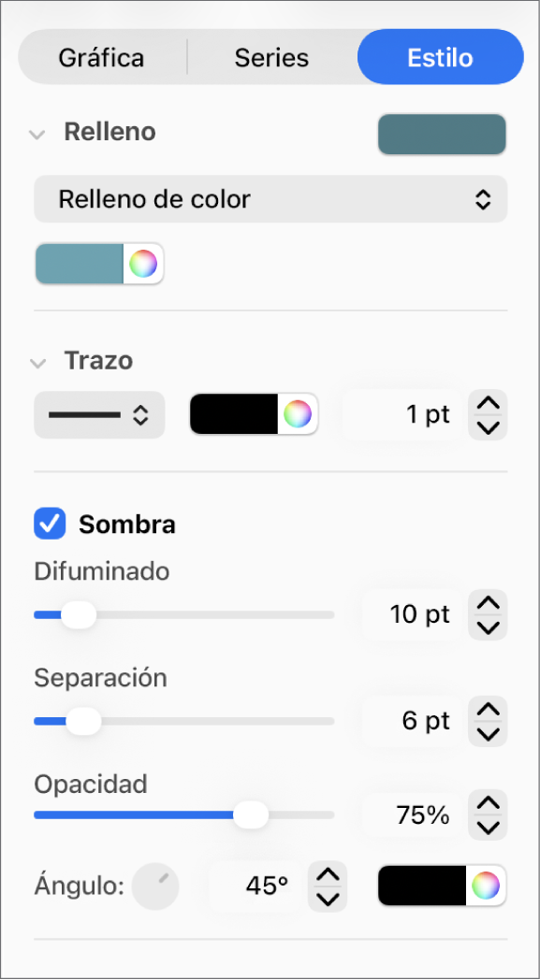Switch to the Series tab
540x980 pixels.
(x=271, y=57)
